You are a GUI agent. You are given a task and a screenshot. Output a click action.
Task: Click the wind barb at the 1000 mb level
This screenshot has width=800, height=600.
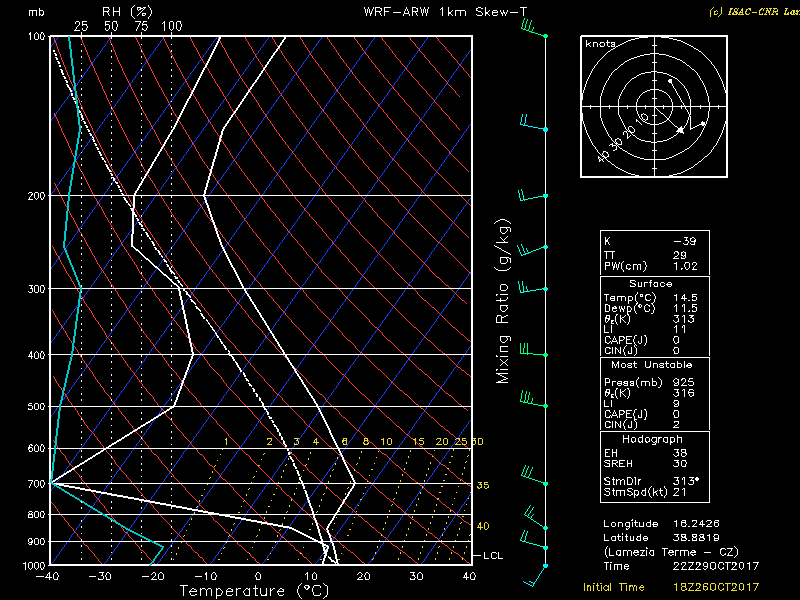pyautogui.click(x=535, y=576)
